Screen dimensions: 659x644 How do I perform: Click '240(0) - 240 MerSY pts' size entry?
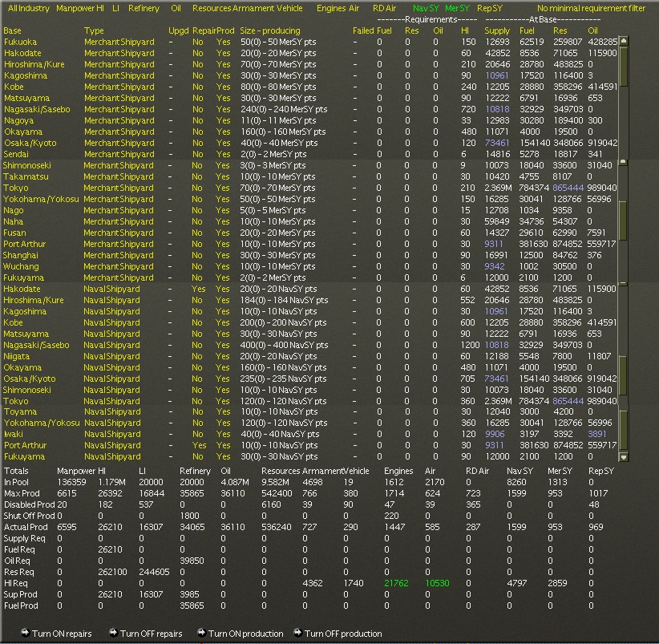pyautogui.click(x=284, y=109)
